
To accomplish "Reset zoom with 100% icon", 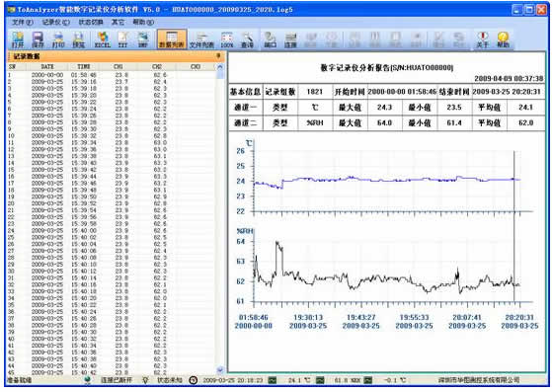I will pyautogui.click(x=227, y=39).
